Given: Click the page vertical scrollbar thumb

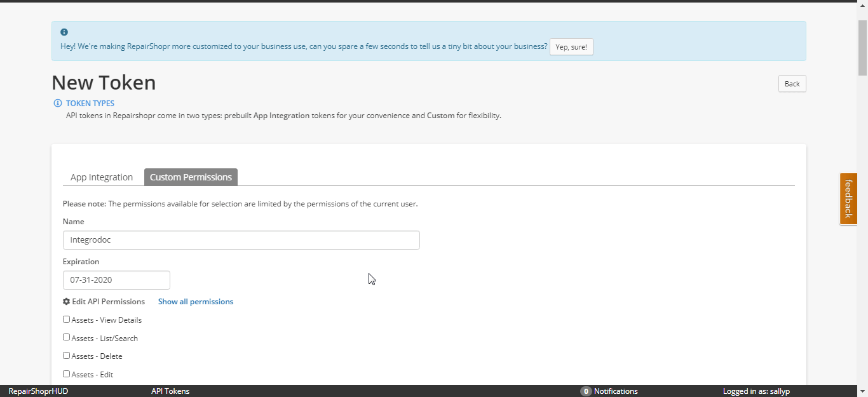Looking at the screenshot, I should (x=862, y=48).
